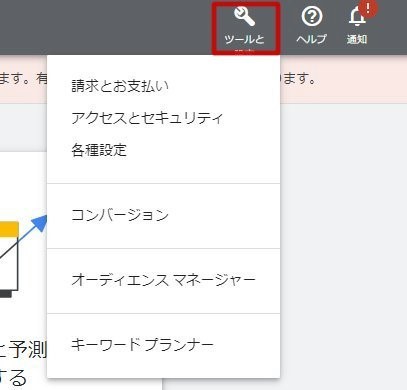Open the ヘルプ question mark icon
This screenshot has height=390, width=407.
pos(312,16)
